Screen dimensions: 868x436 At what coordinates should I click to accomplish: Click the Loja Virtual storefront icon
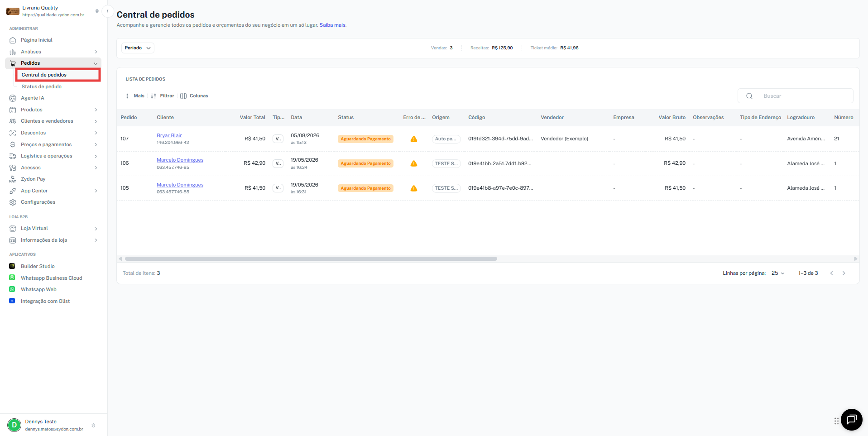click(13, 229)
